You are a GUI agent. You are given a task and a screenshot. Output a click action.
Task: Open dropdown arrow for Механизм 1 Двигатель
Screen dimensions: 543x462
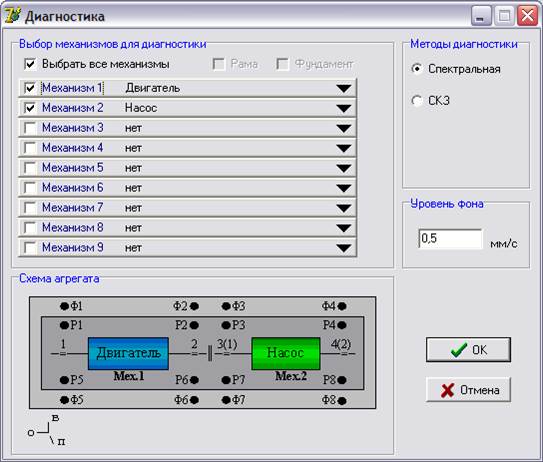point(344,89)
